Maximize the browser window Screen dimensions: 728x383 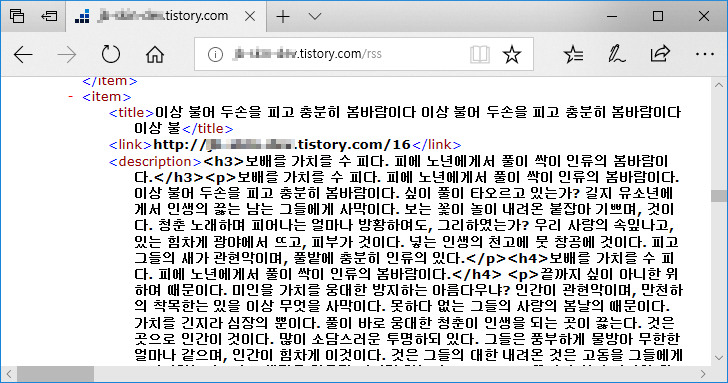point(658,16)
